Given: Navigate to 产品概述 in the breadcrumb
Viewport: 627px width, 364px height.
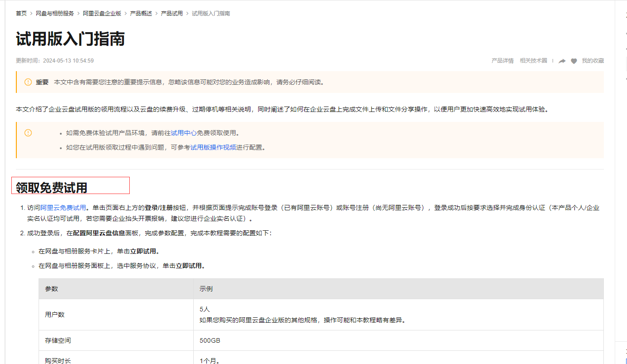Looking at the screenshot, I should pos(141,14).
